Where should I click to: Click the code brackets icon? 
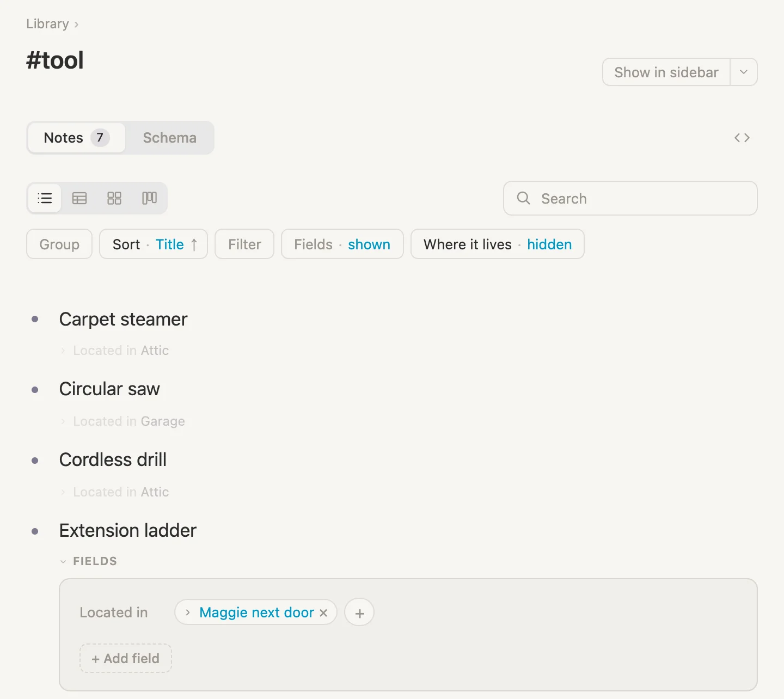[742, 138]
